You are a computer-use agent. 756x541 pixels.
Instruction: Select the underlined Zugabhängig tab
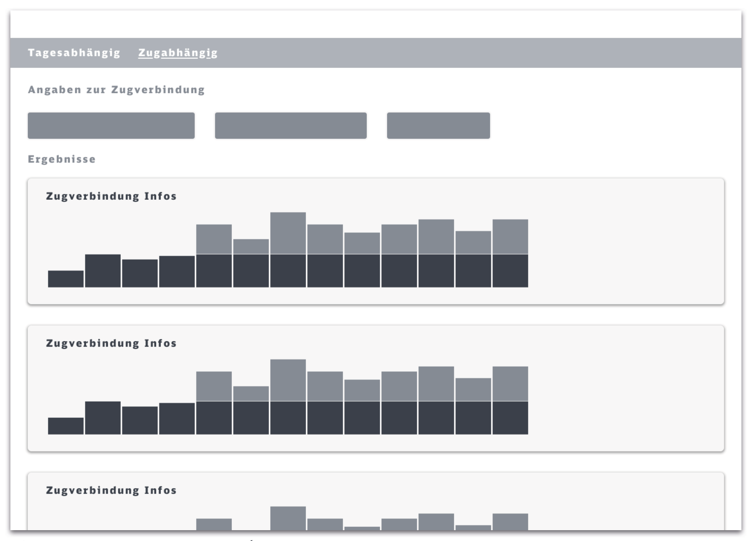tap(178, 53)
